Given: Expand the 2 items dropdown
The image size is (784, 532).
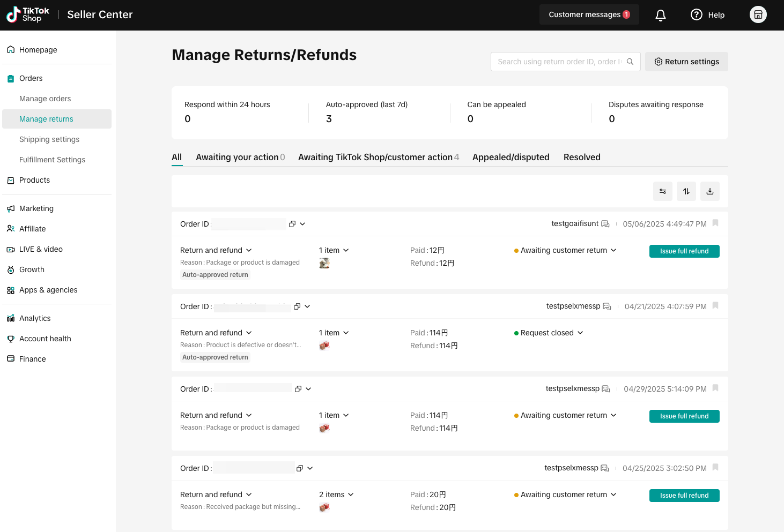Looking at the screenshot, I should [351, 494].
